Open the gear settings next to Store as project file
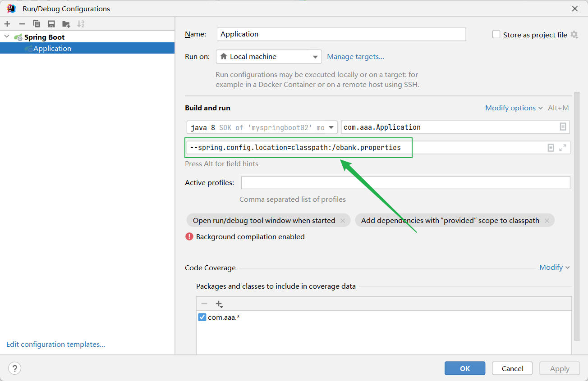588x381 pixels. tap(574, 35)
